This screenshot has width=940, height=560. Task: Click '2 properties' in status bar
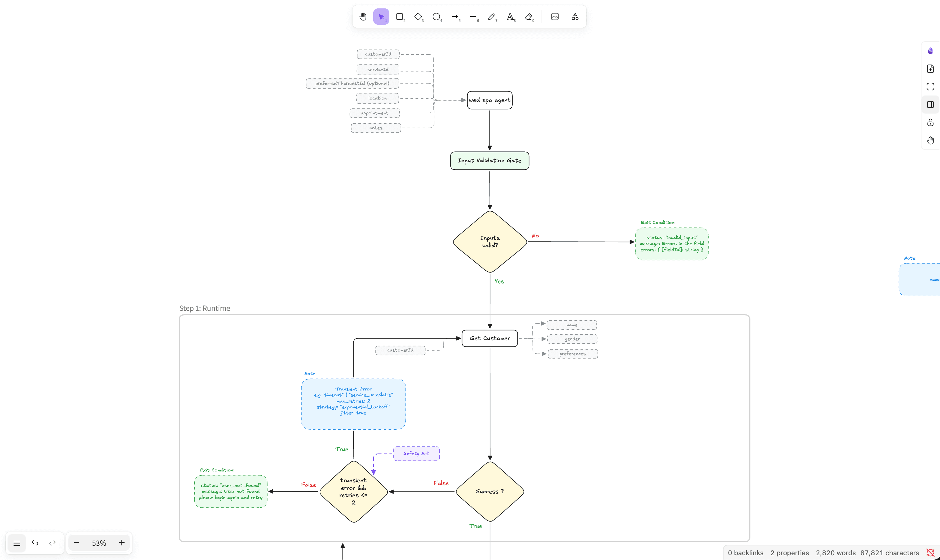790,553
